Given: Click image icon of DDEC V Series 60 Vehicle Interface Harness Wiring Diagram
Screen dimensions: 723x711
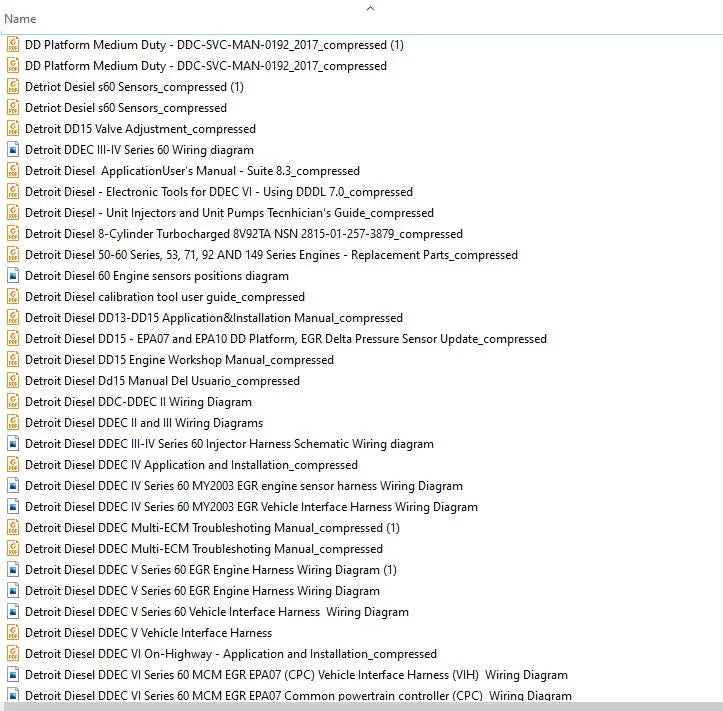Looking at the screenshot, I should pyautogui.click(x=13, y=612).
